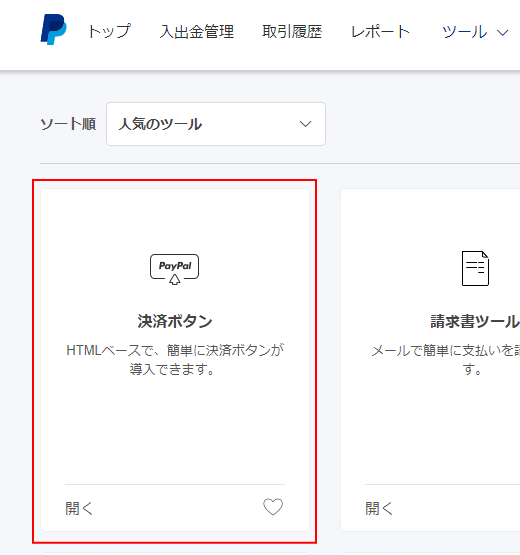Open the トップ menu item
The height and width of the screenshot is (555, 520).
109,32
